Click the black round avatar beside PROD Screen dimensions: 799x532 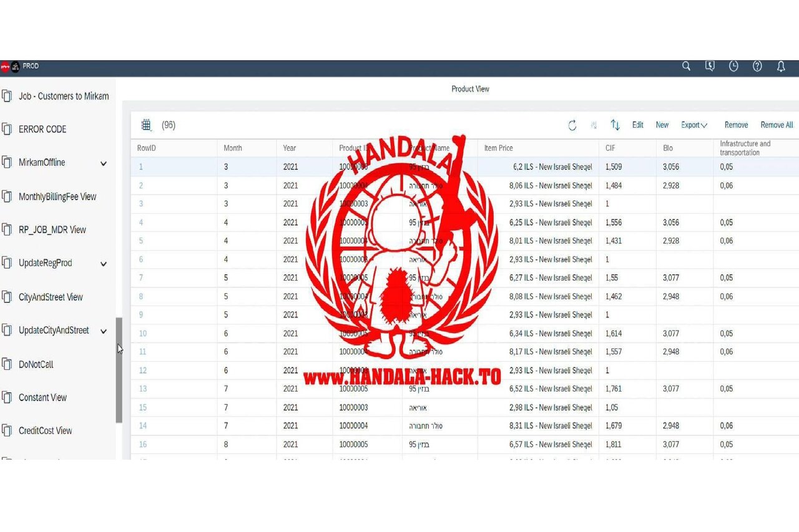(x=16, y=67)
